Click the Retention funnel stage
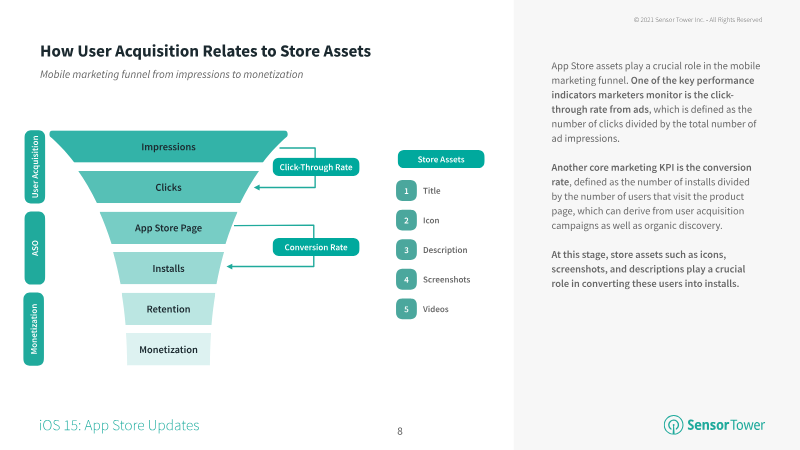The width and height of the screenshot is (800, 450). click(x=168, y=309)
